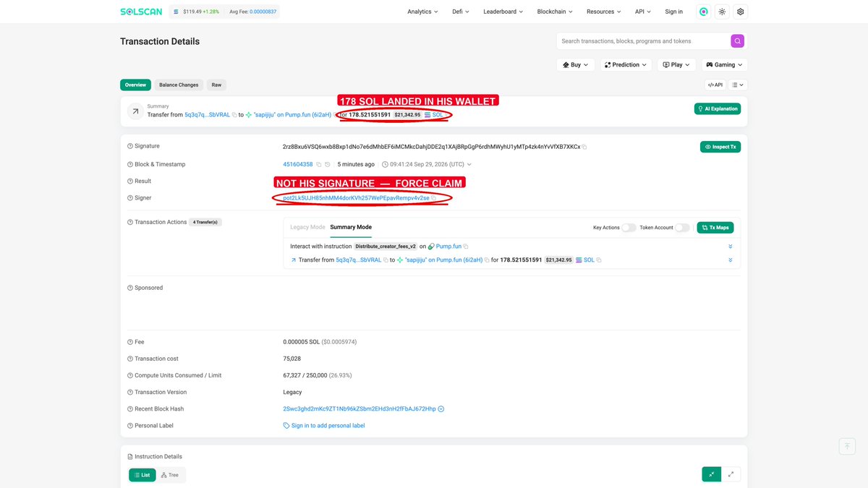The width and height of the screenshot is (868, 488).
Task: Open the teal circular network icon in header
Action: [x=703, y=12]
